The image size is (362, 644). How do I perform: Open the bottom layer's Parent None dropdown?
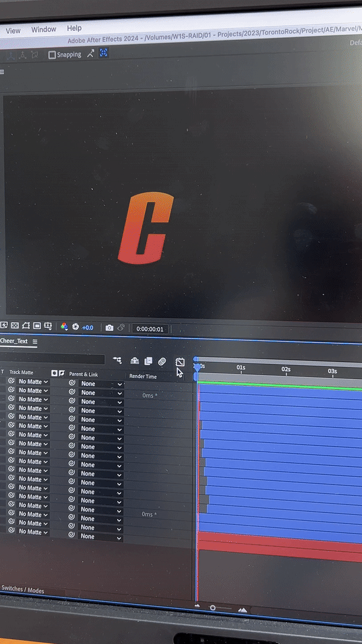101,537
